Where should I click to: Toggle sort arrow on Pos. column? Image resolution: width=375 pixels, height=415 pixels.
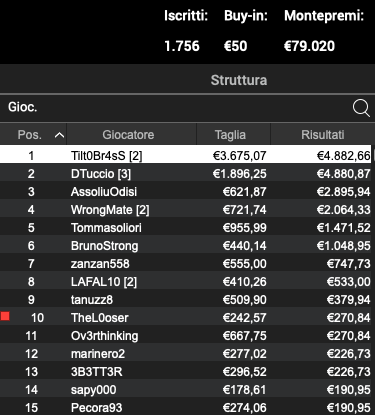tap(59, 135)
